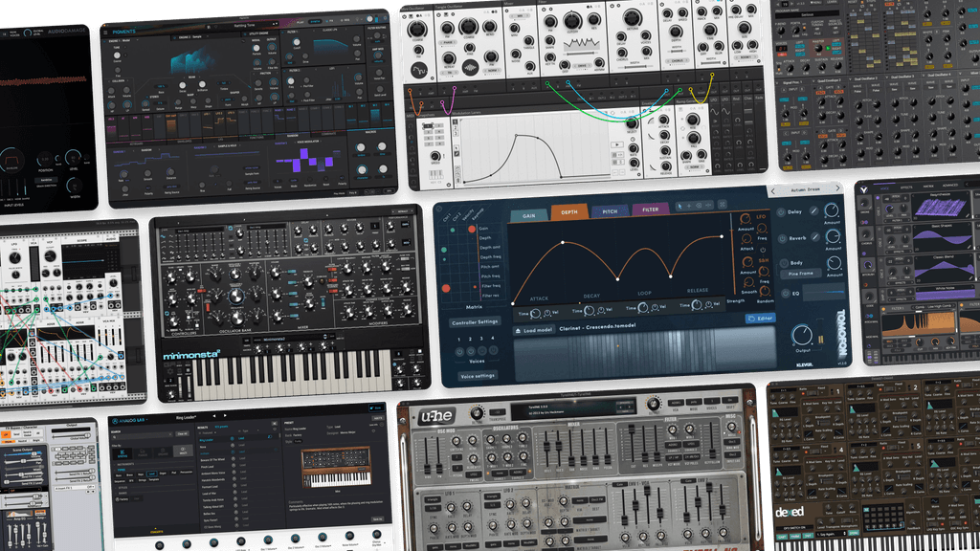Click Analog Lab's back navigation arrow
The width and height of the screenshot is (980, 551).
point(214,415)
